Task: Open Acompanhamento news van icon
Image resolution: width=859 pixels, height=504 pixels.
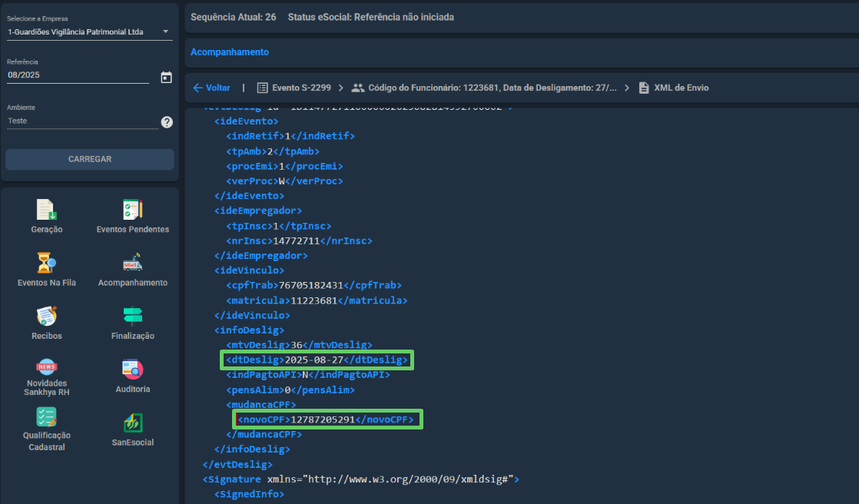Action: (133, 263)
